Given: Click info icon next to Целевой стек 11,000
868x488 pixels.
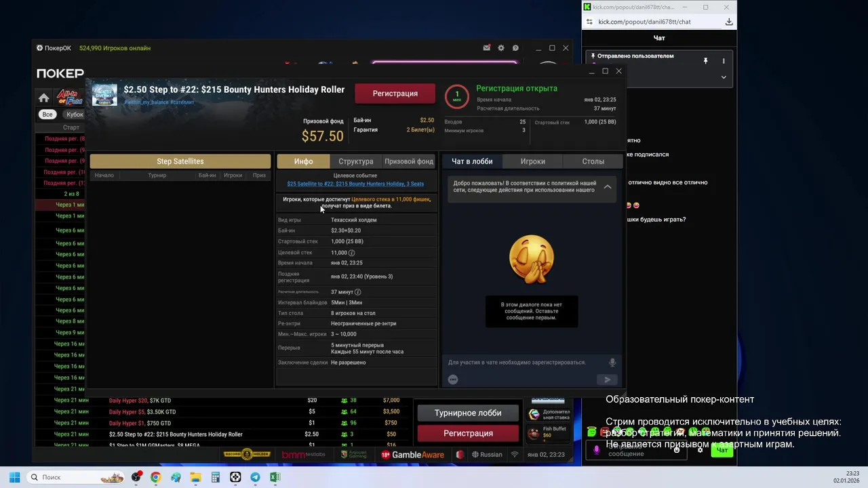Looking at the screenshot, I should (x=351, y=253).
